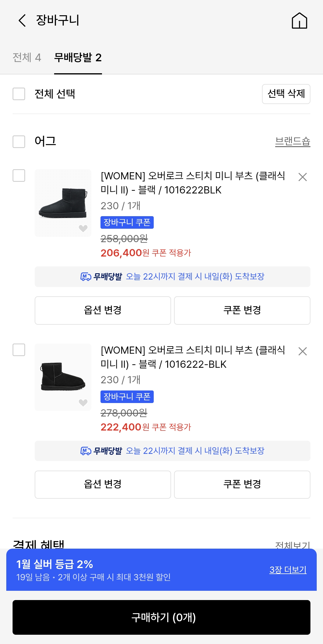Open 옵션 변경 for the first item
Image resolution: width=323 pixels, height=644 pixels.
pyautogui.click(x=103, y=310)
